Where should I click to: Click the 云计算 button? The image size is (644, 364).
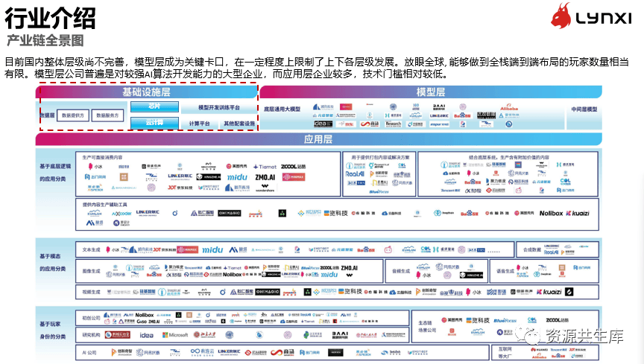pyautogui.click(x=154, y=122)
